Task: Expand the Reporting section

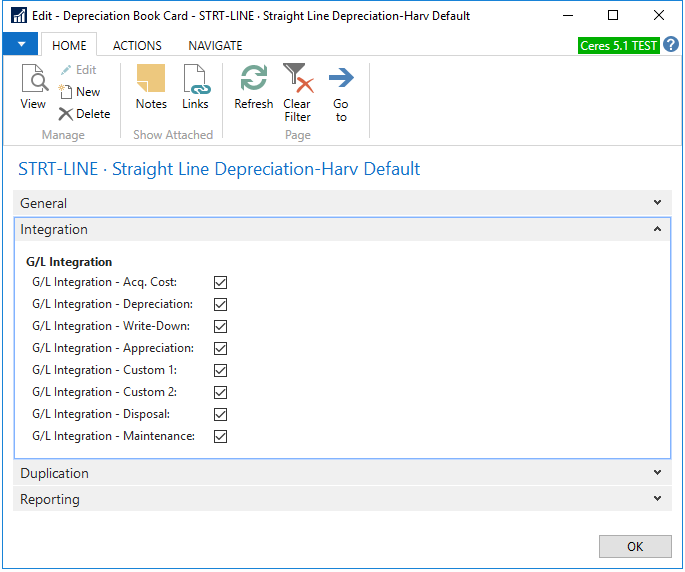Action: 657,499
